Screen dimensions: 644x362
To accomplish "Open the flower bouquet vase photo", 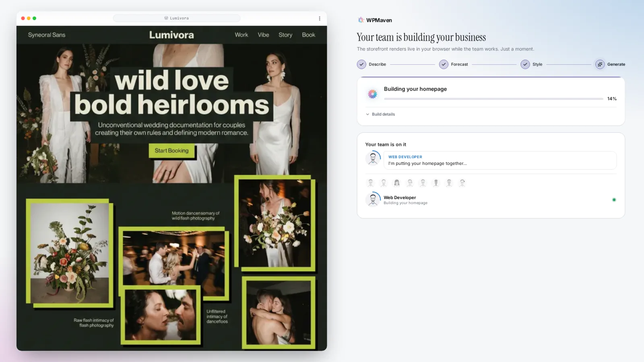I will point(70,253).
